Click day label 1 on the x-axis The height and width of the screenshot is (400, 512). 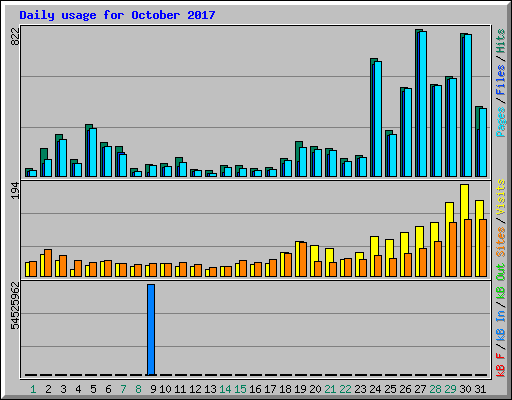tap(33, 389)
